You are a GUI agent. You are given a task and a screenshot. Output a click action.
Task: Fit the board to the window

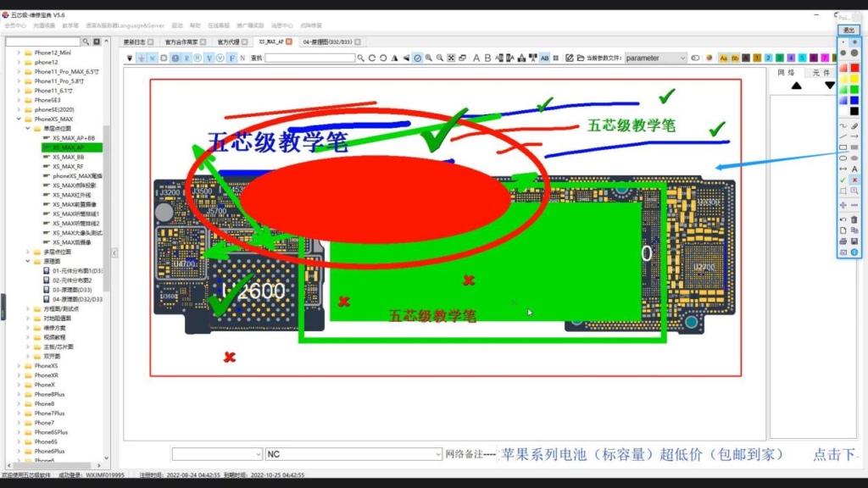click(x=451, y=58)
